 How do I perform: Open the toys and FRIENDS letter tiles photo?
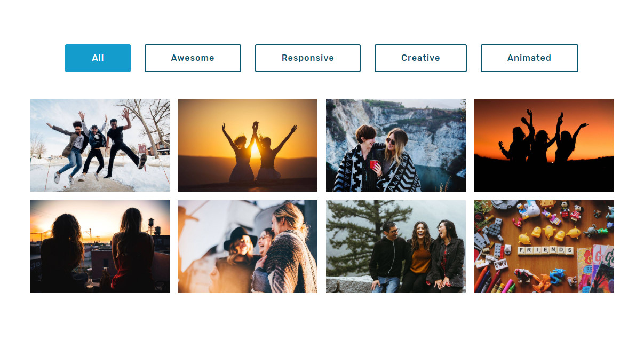click(x=544, y=247)
